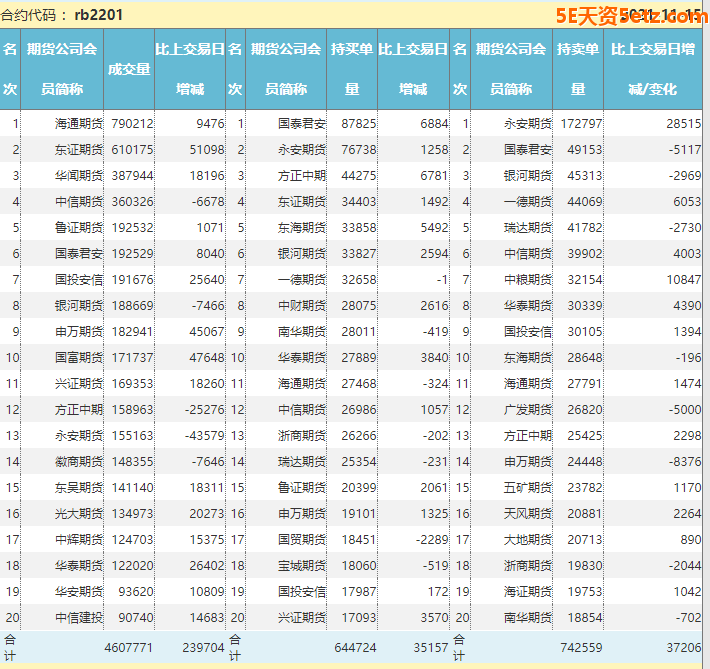Select the 中辉期货 company name

79,539
